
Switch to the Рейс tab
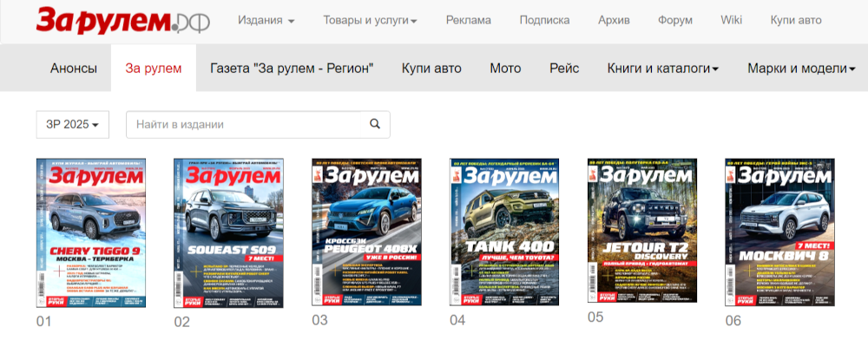tap(565, 69)
